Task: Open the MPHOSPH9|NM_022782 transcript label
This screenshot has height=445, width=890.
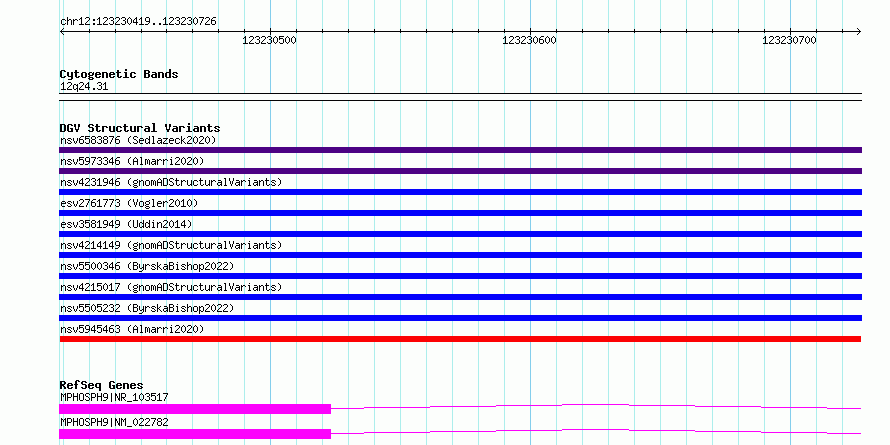Action: point(114,422)
